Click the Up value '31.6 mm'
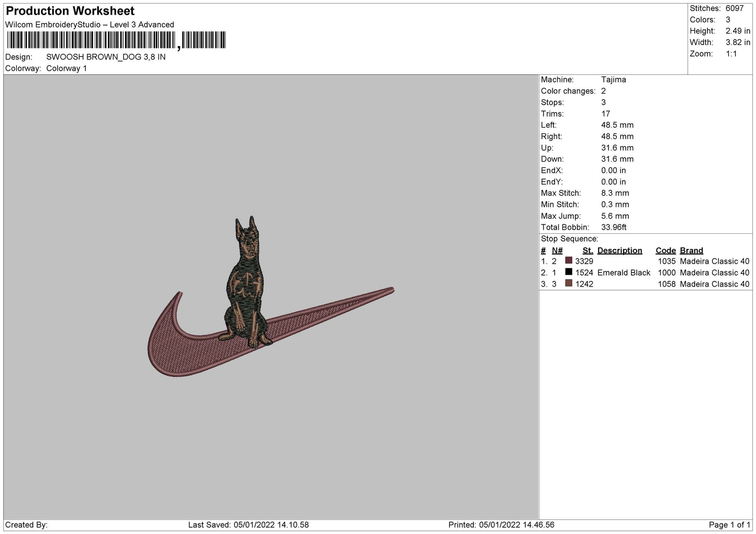Image resolution: width=756 pixels, height=534 pixels. point(617,148)
